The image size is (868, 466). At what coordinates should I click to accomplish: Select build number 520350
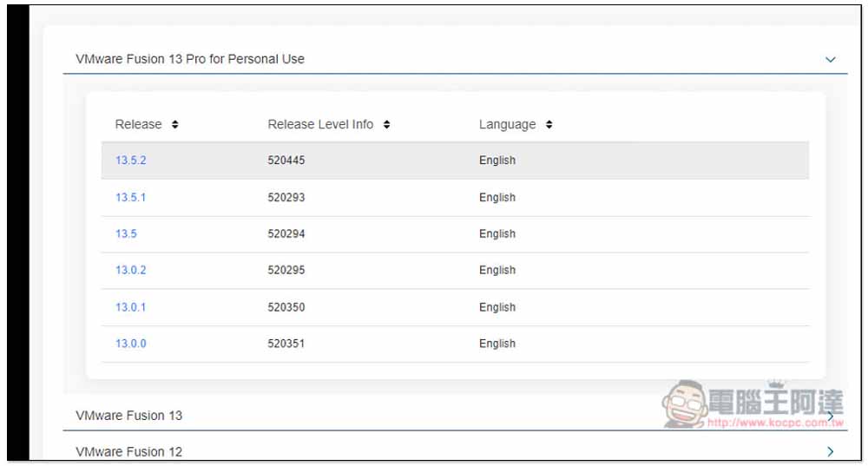click(x=286, y=307)
